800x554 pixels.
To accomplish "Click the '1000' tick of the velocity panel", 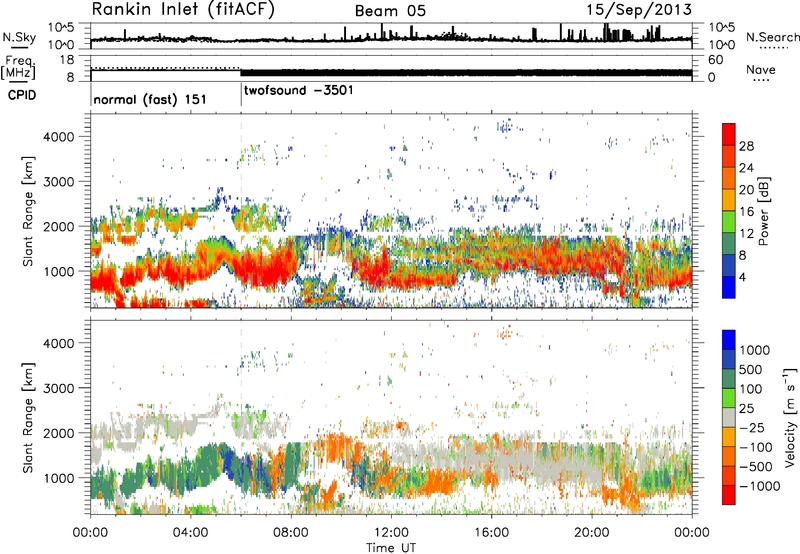I will (x=58, y=478).
